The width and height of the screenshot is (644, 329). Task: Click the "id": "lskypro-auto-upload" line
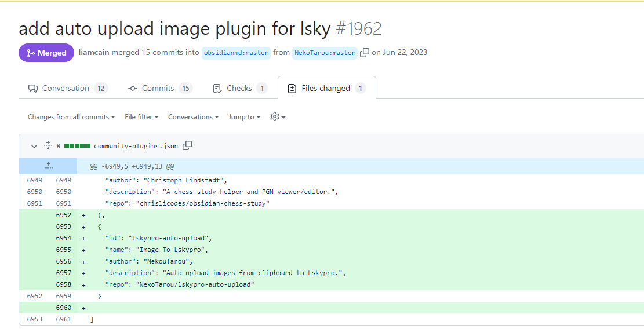(x=158, y=238)
